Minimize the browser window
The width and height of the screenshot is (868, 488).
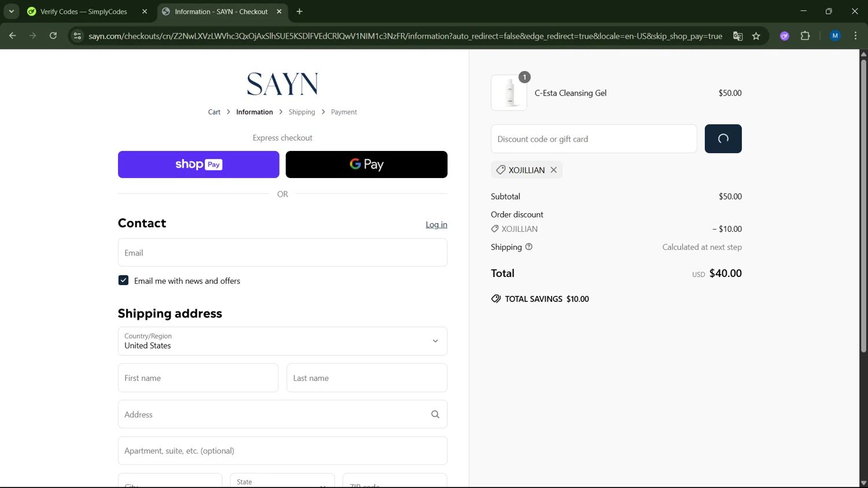coord(803,11)
